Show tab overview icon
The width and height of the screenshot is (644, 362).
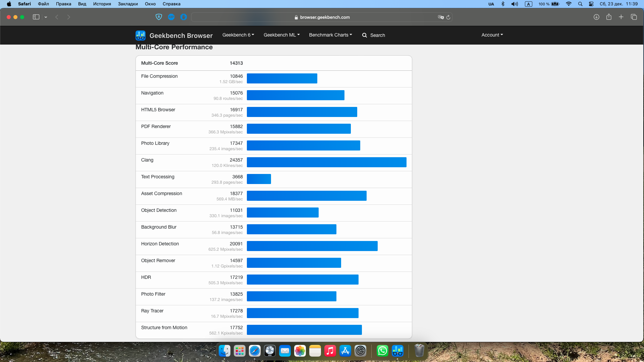point(634,17)
